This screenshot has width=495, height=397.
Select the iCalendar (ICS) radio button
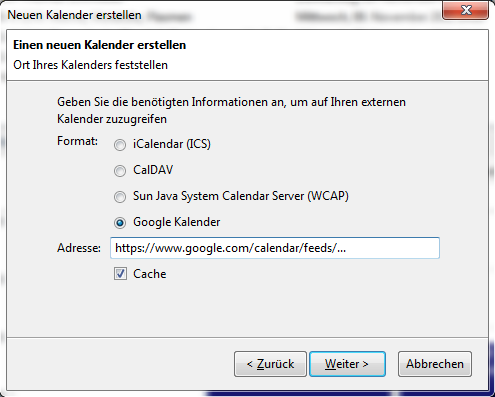point(120,145)
